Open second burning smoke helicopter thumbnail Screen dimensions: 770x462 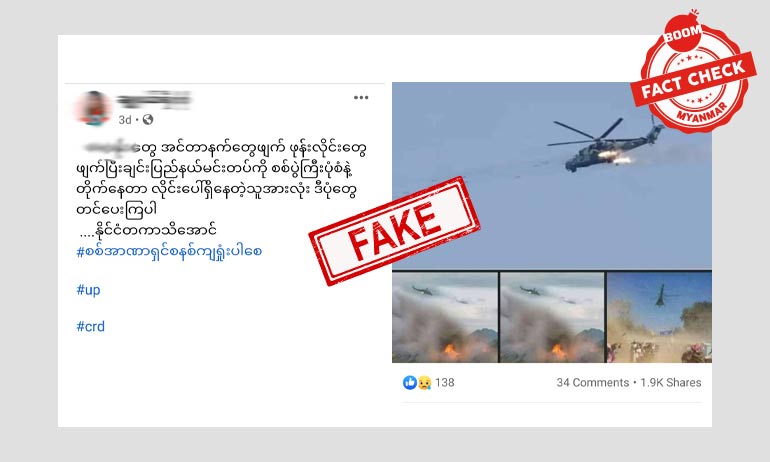pyautogui.click(x=552, y=317)
